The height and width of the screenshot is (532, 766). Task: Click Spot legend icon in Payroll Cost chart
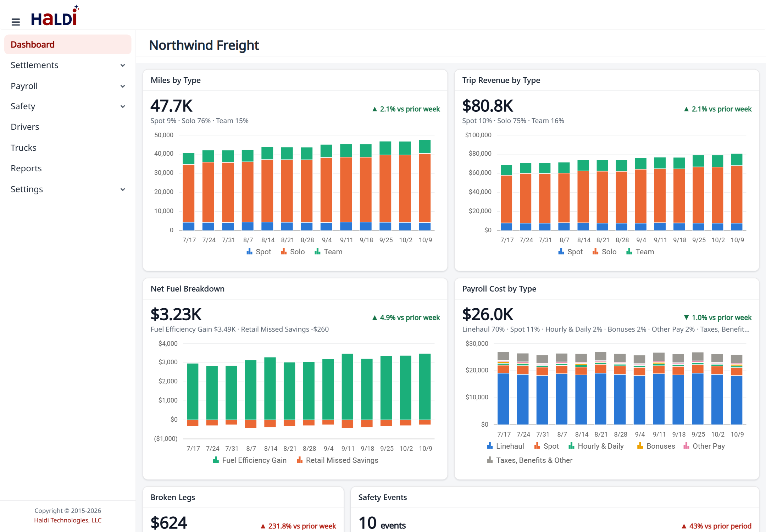click(537, 446)
